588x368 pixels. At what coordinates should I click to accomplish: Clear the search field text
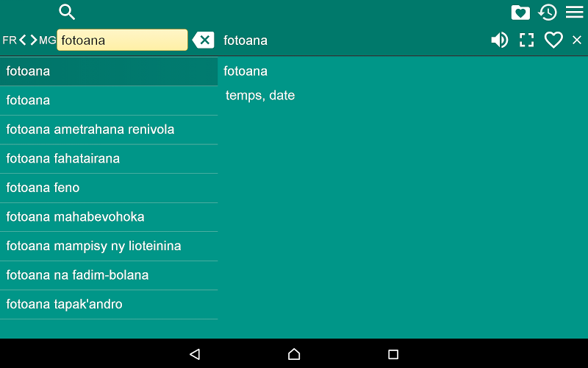(x=204, y=40)
